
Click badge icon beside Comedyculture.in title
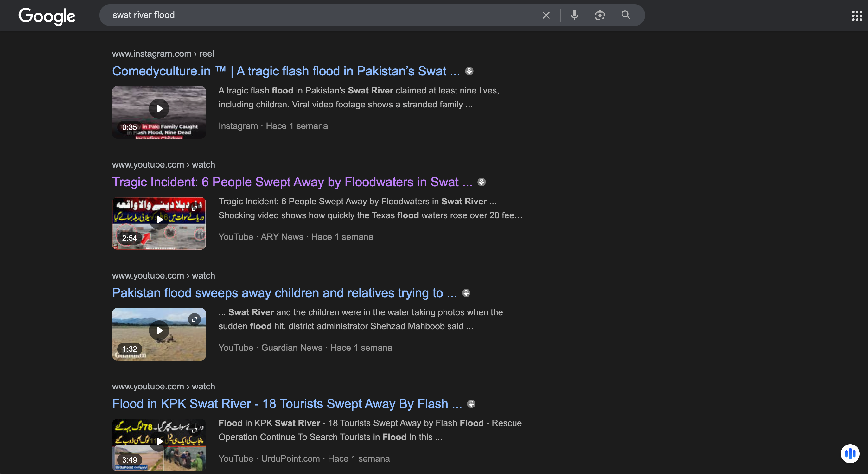[x=469, y=71]
